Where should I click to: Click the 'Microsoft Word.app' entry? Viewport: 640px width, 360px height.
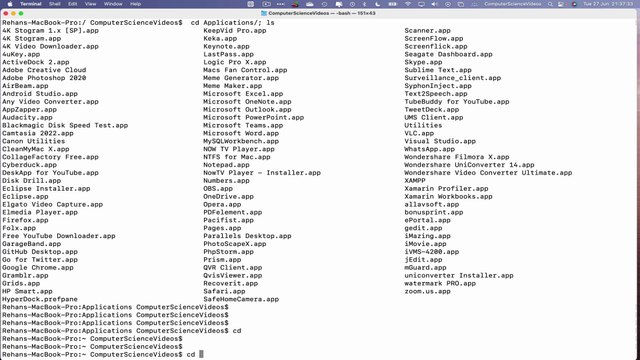coord(241,133)
